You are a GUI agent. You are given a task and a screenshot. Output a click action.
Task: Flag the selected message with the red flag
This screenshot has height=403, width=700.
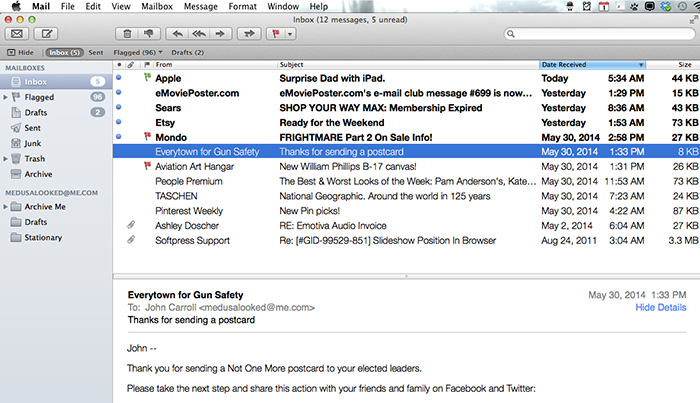(x=275, y=33)
